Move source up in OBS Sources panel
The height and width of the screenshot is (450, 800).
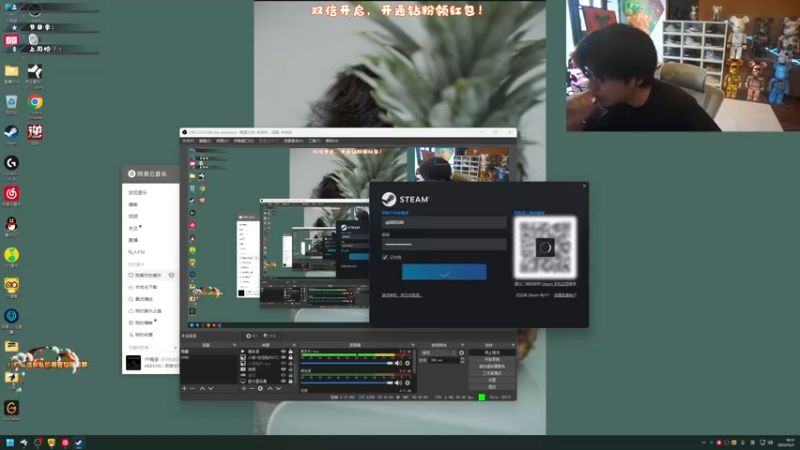(x=270, y=389)
